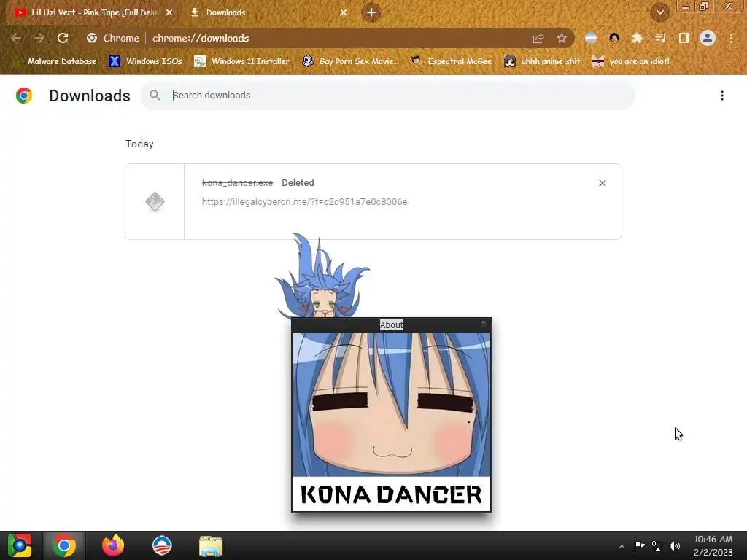Image resolution: width=747 pixels, height=560 pixels.
Task: Open the Windows 11 Installer bookmark
Action: [242, 61]
